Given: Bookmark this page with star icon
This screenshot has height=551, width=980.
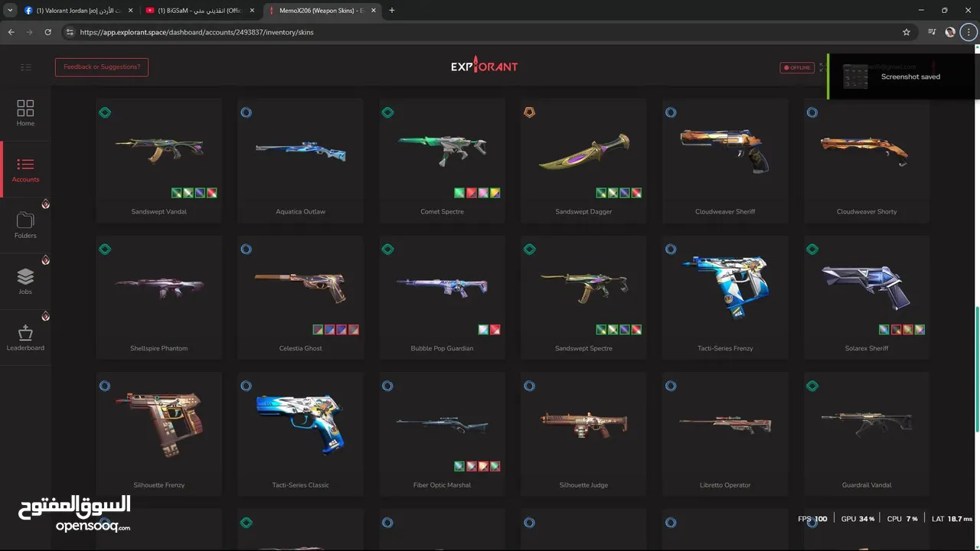Looking at the screenshot, I should [x=906, y=32].
